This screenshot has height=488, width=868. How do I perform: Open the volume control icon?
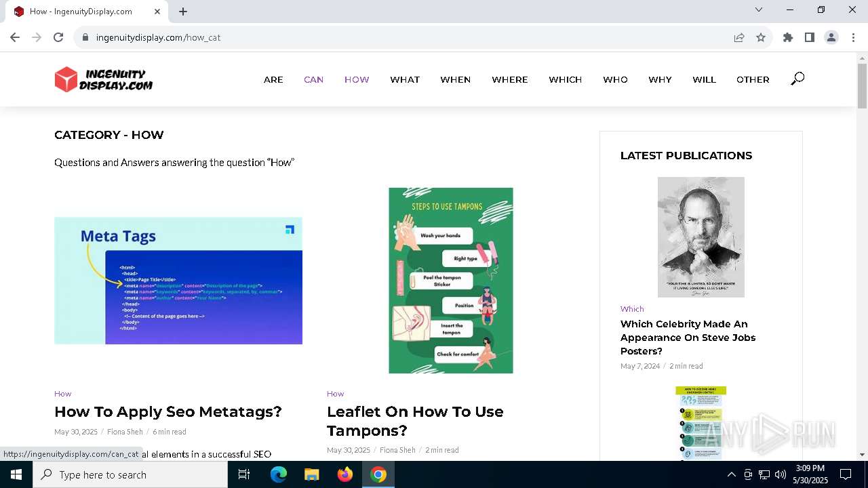point(781,474)
